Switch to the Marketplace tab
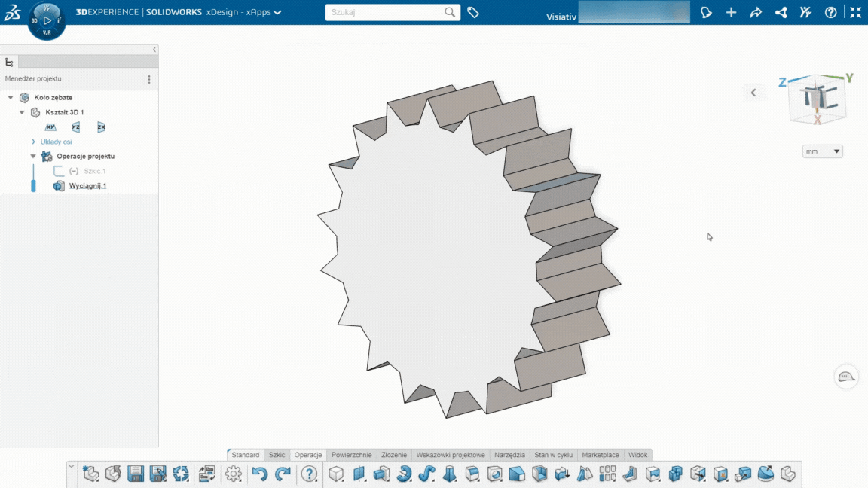868x488 pixels. pyautogui.click(x=600, y=455)
